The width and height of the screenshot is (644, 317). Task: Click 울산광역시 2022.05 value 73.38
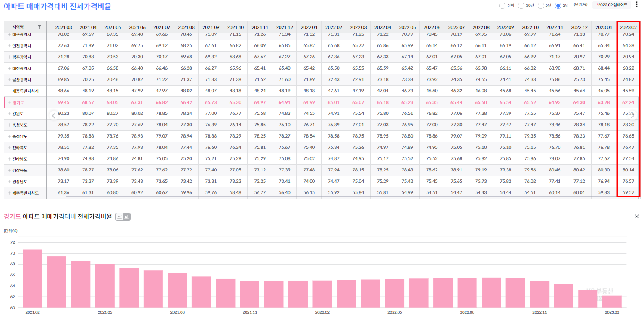pyautogui.click(x=407, y=79)
